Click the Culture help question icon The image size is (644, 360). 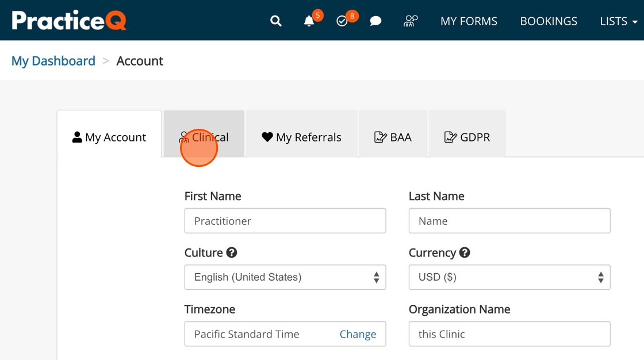(232, 252)
